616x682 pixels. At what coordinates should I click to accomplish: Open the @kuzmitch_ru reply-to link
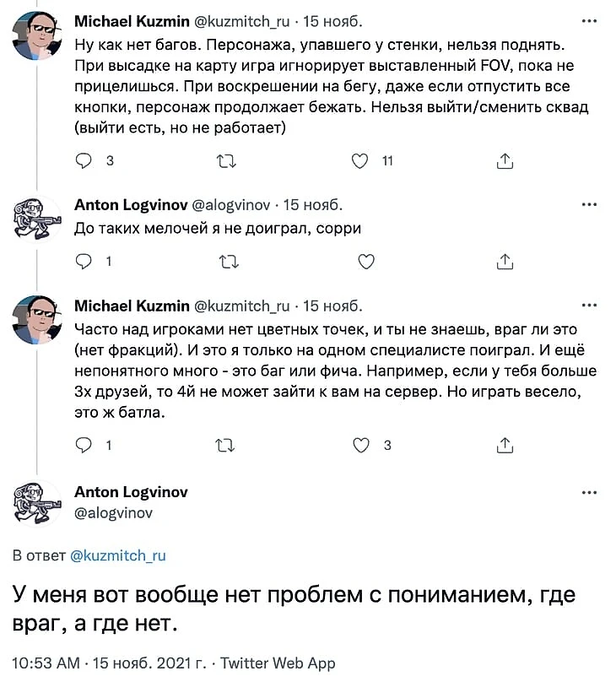pyautogui.click(x=117, y=555)
